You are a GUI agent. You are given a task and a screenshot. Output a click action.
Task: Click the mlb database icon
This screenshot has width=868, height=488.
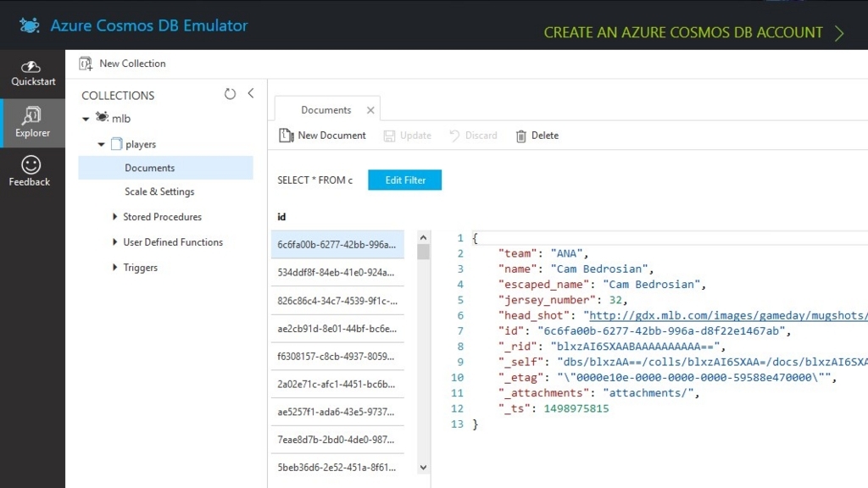pos(102,117)
